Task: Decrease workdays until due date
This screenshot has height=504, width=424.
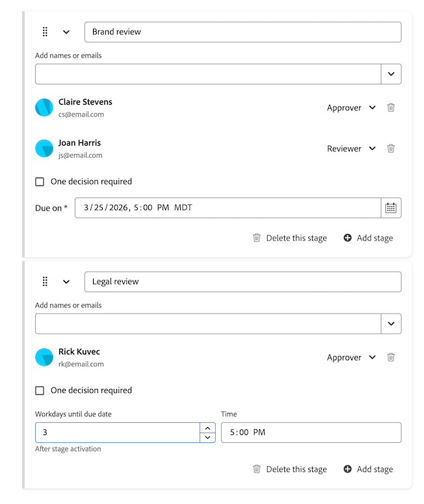Action: [x=207, y=438]
